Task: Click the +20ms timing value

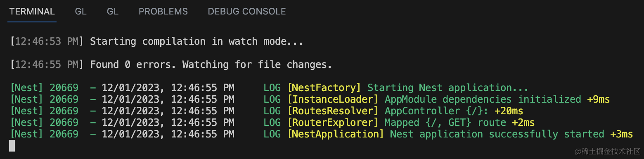Action: point(509,111)
